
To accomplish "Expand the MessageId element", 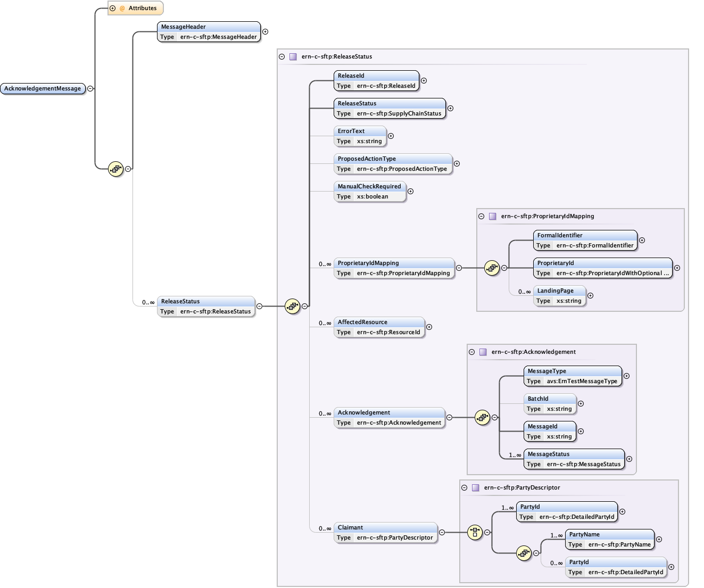I will tap(581, 432).
